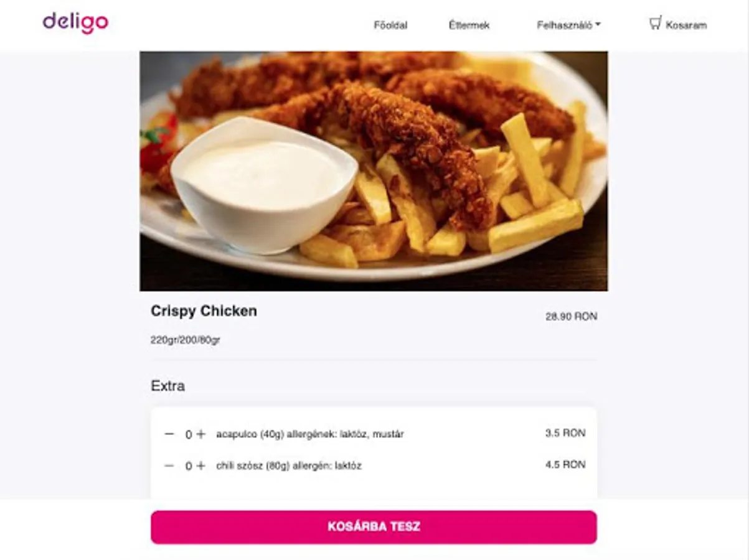Click the acapulco quantity value
749x560 pixels.
point(189,434)
